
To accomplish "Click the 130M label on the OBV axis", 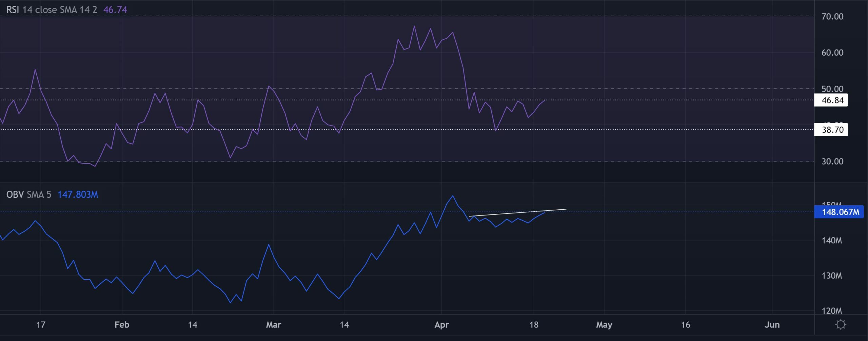I will click(x=831, y=276).
